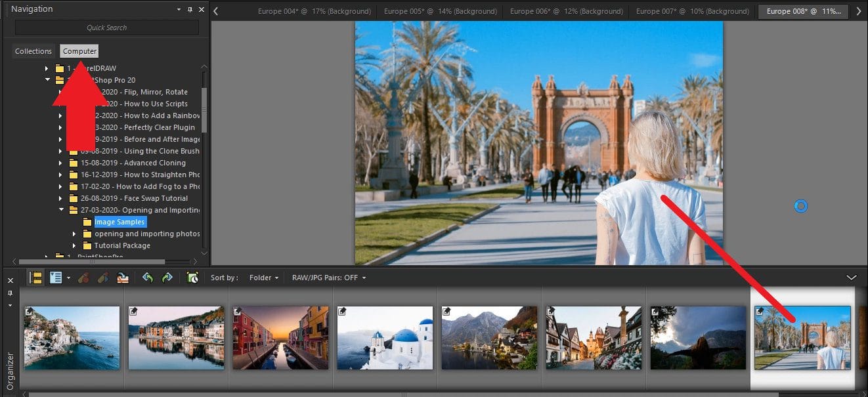Select the Collections tab in Navigation
Viewport: 868px width, 397px height.
[33, 51]
